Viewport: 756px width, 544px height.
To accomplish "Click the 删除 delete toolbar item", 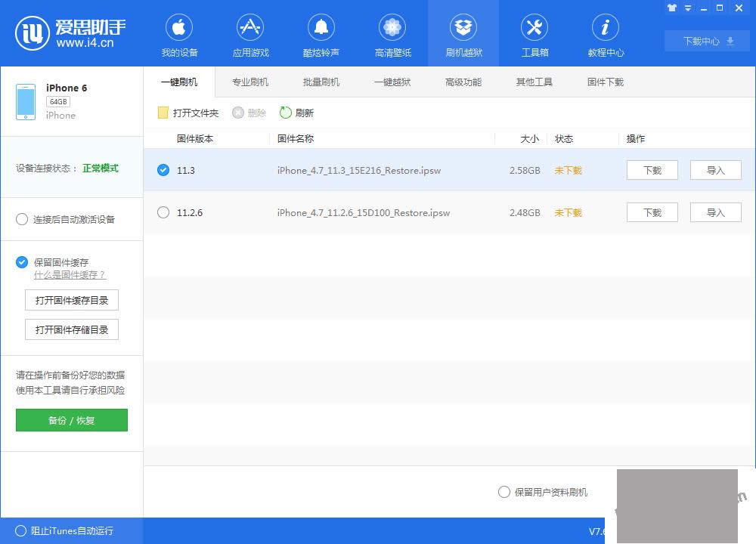I will [249, 113].
